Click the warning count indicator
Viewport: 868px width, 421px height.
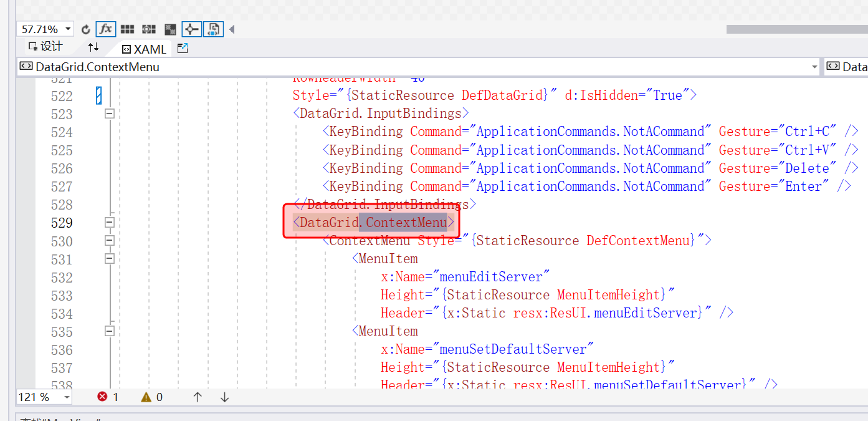(x=152, y=397)
